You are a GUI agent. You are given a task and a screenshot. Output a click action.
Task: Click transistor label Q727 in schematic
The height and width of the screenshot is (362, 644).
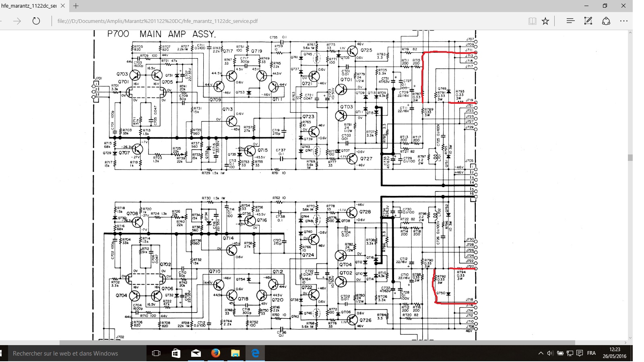[366, 158]
